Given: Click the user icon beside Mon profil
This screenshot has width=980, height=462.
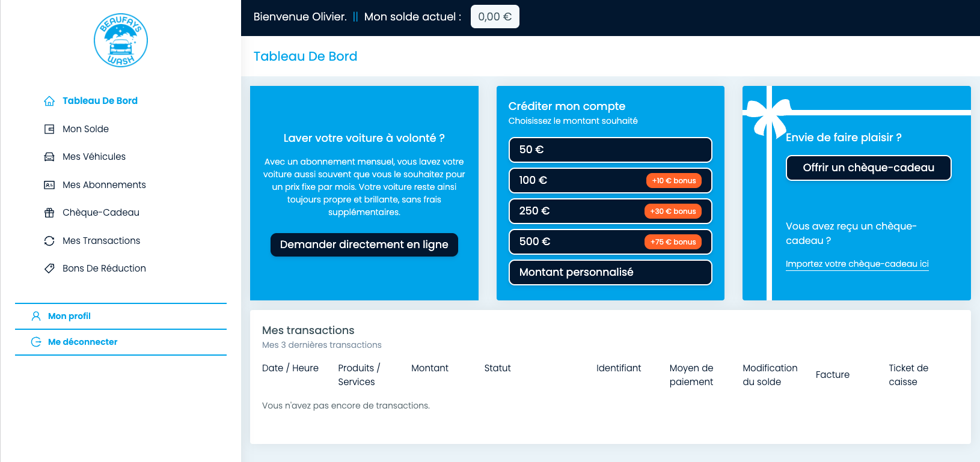Looking at the screenshot, I should click(x=36, y=316).
